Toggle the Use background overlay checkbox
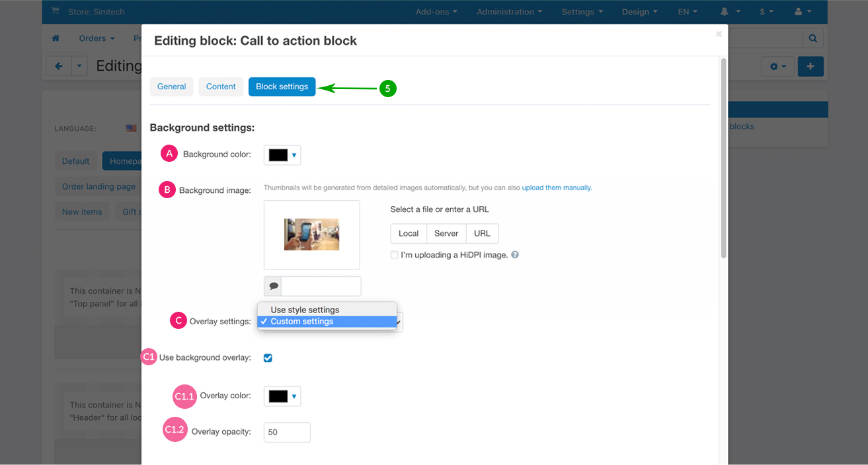Viewport: 868px width, 465px height. pos(268,358)
